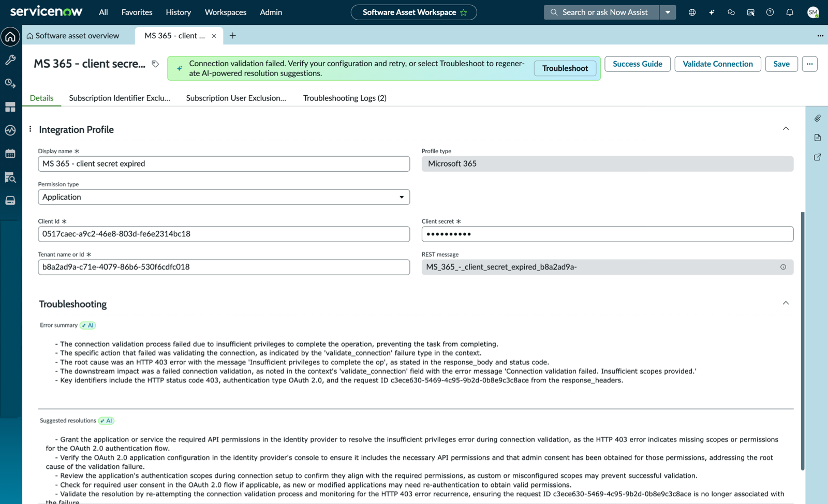Collapse the Troubleshooting section
Screen dimensions: 828x504
(x=786, y=303)
